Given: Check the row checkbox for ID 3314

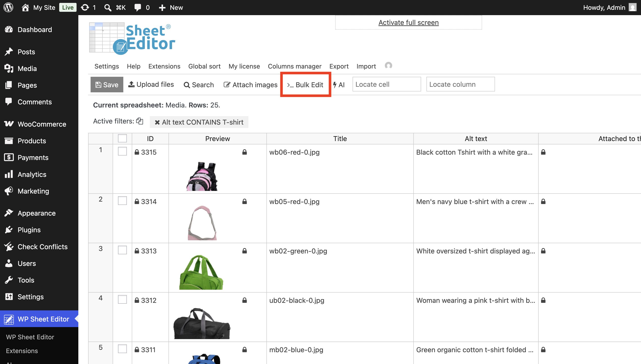Looking at the screenshot, I should click(122, 200).
